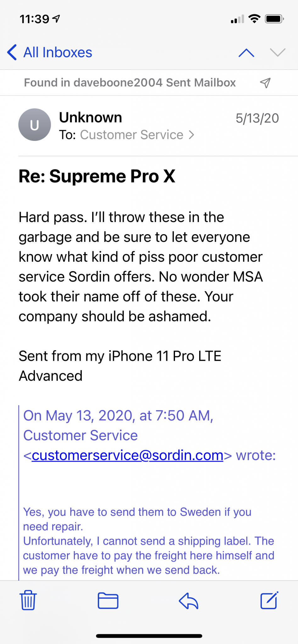Compose a new message

click(269, 600)
